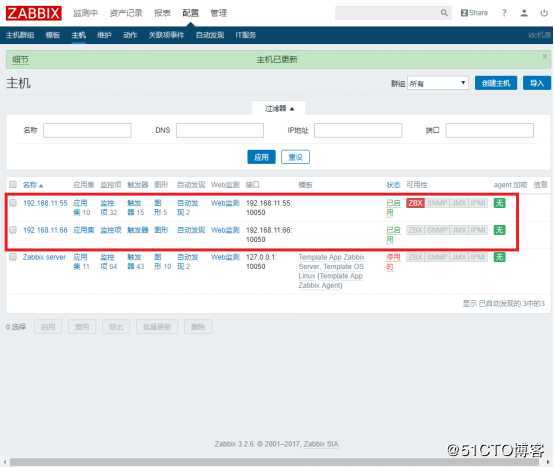Click the 创建主机 create host button
This screenshot has height=467, width=554.
click(x=496, y=83)
